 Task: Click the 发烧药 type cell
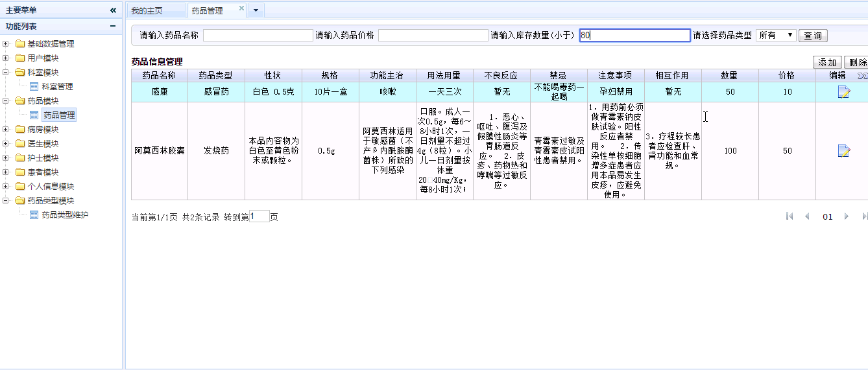pos(216,151)
